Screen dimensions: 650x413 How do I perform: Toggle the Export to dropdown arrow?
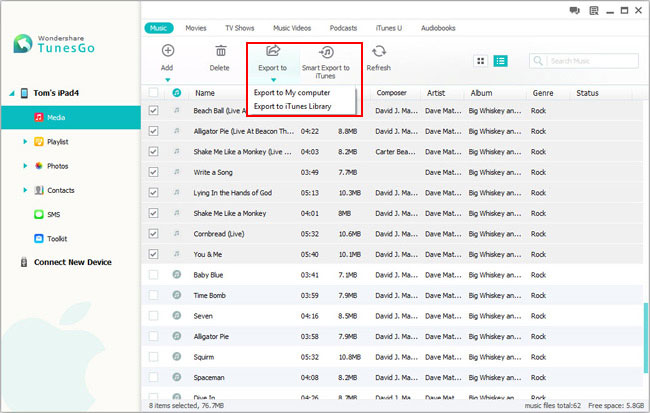point(273,80)
